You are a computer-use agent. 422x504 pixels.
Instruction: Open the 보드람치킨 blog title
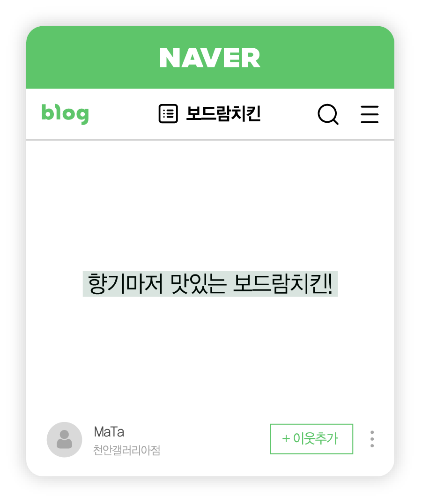pyautogui.click(x=223, y=114)
